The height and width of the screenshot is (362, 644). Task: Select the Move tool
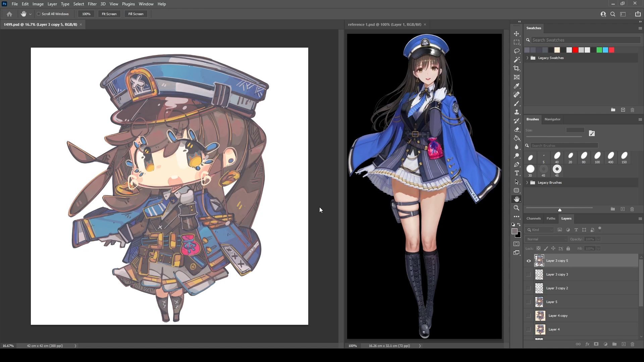[x=517, y=34]
